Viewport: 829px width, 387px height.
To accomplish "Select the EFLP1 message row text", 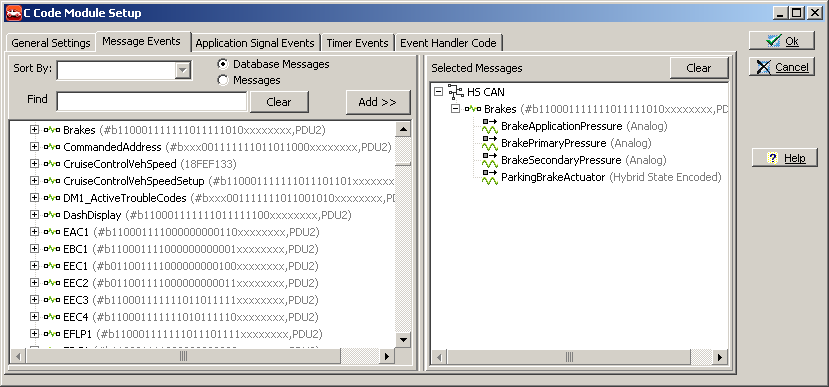I will pyautogui.click(x=193, y=334).
